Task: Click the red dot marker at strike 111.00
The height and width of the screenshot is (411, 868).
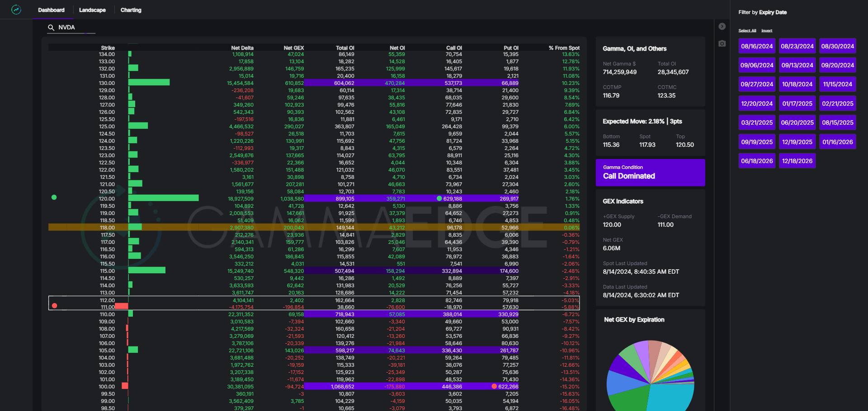Action: click(x=55, y=306)
